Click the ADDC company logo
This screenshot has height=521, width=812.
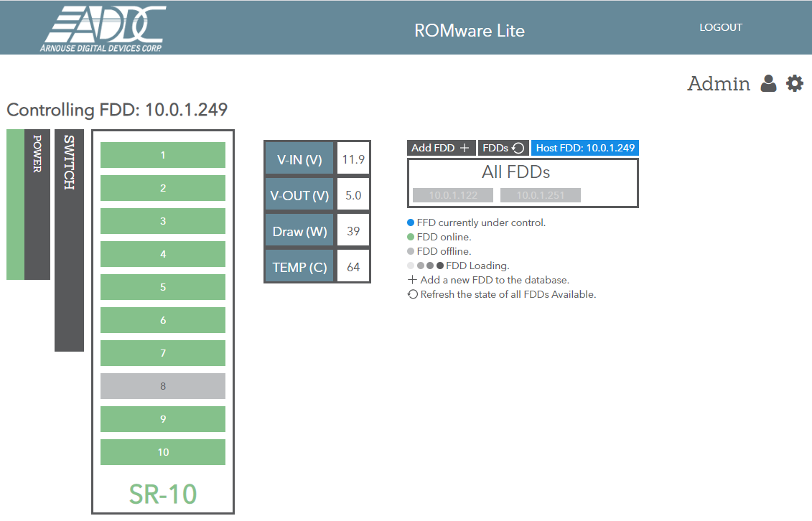click(x=103, y=29)
